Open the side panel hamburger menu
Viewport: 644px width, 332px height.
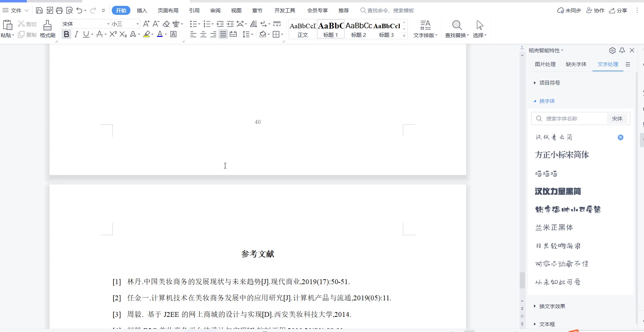(628, 64)
